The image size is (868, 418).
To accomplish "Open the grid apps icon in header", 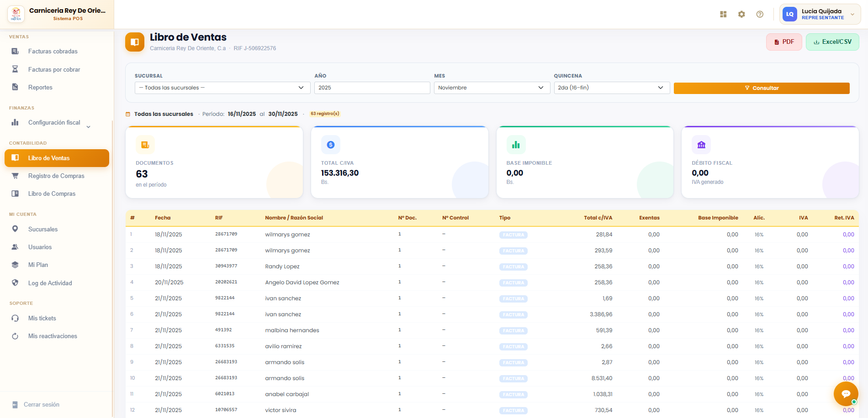I will coord(723,14).
